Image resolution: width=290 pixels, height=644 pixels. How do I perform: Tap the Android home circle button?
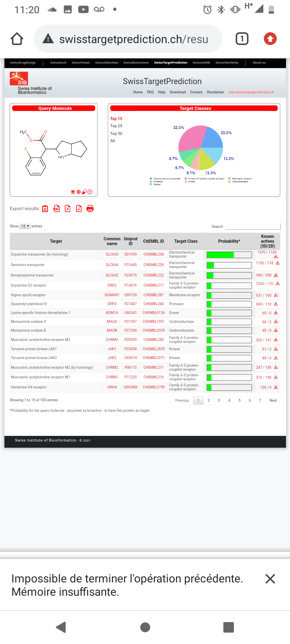click(x=145, y=627)
